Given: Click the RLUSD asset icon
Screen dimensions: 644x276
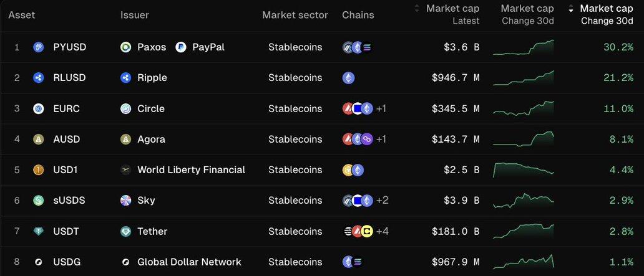Looking at the screenshot, I should coord(39,78).
